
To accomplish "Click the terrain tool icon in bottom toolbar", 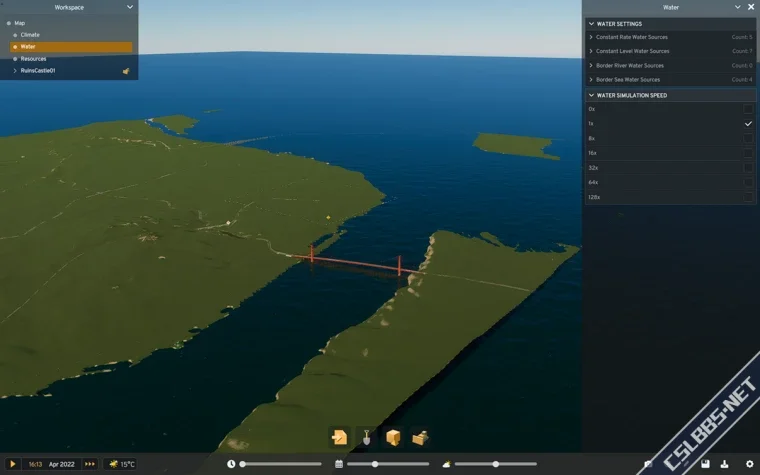I will [x=340, y=437].
